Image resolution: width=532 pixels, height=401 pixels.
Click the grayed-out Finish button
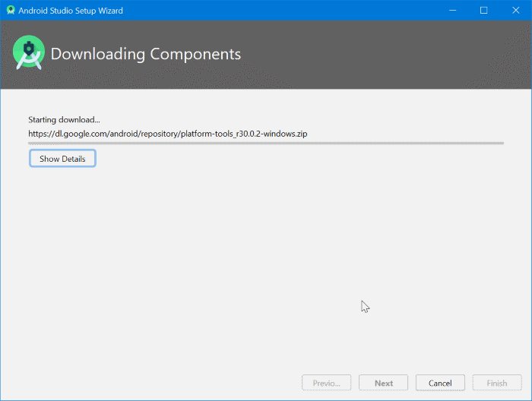pyautogui.click(x=497, y=383)
